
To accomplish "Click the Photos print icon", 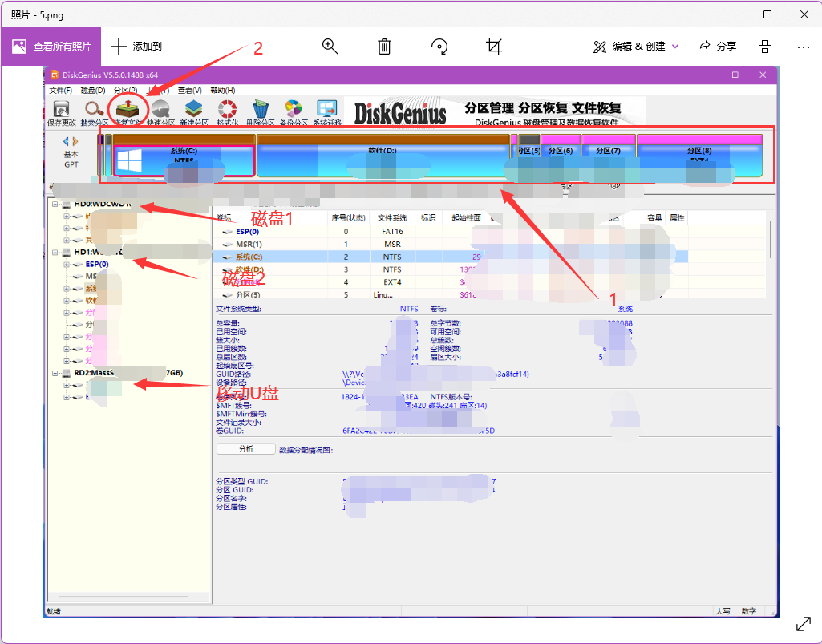I will [765, 47].
